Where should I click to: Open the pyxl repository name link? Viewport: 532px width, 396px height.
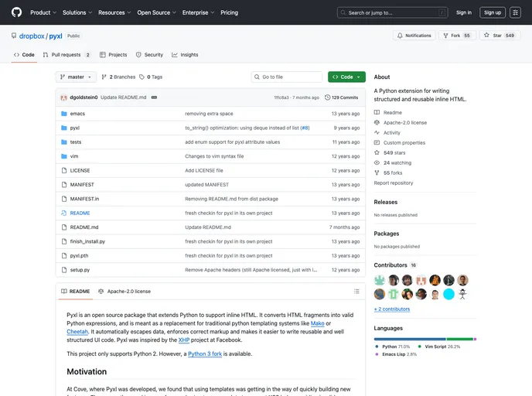click(x=56, y=36)
